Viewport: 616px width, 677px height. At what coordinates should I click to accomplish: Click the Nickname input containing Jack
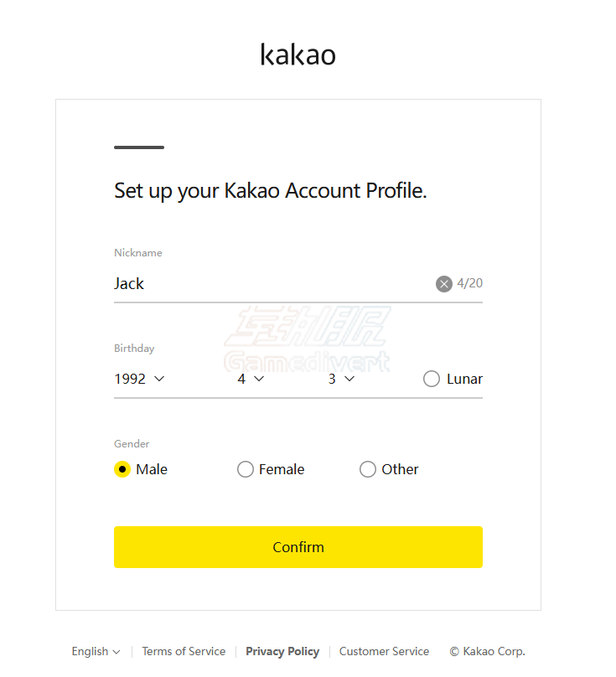tap(268, 284)
